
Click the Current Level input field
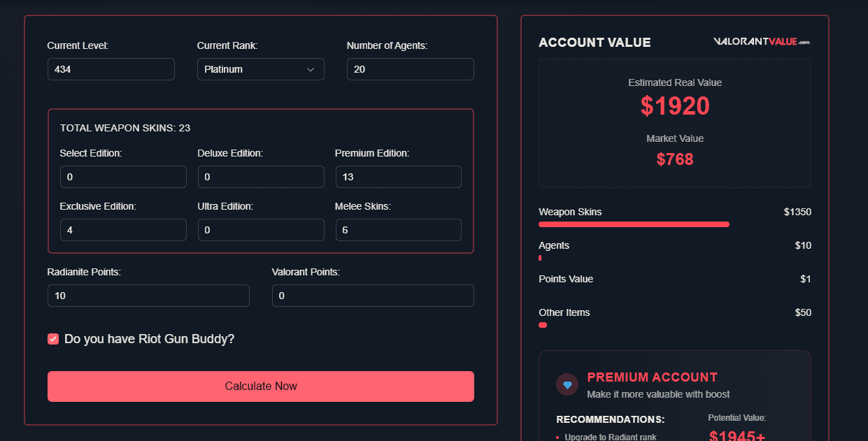coord(111,69)
